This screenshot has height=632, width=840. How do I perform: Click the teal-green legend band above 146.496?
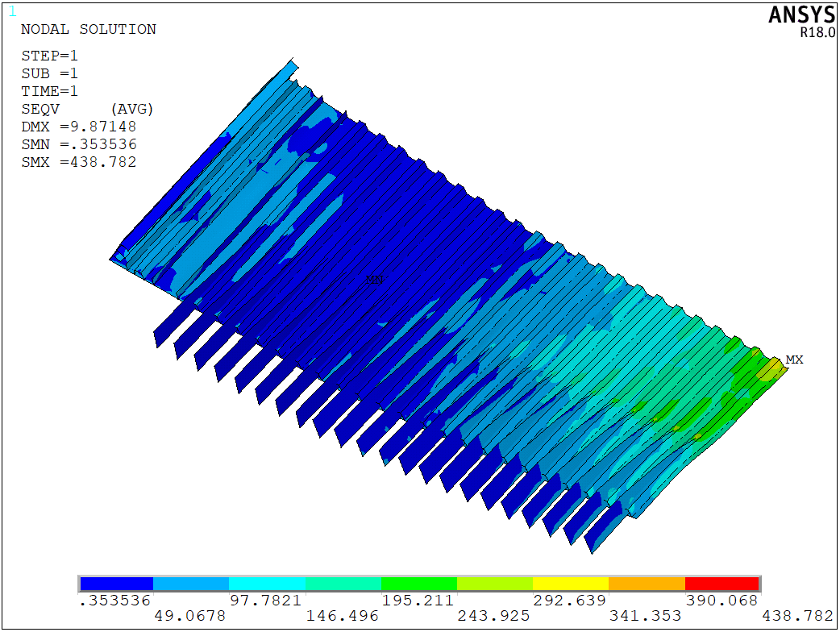tap(343, 584)
